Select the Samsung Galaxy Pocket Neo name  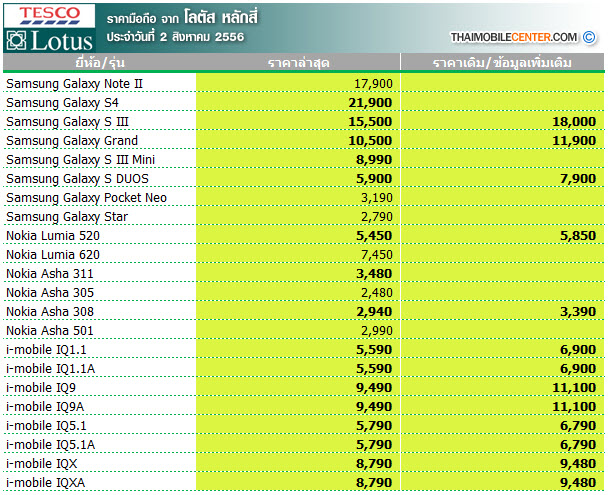point(86,198)
